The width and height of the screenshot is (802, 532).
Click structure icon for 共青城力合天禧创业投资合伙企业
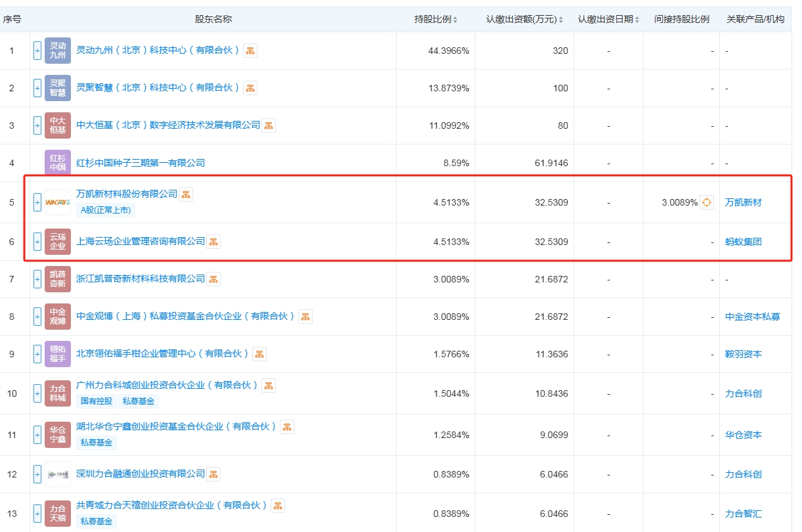pyautogui.click(x=278, y=506)
